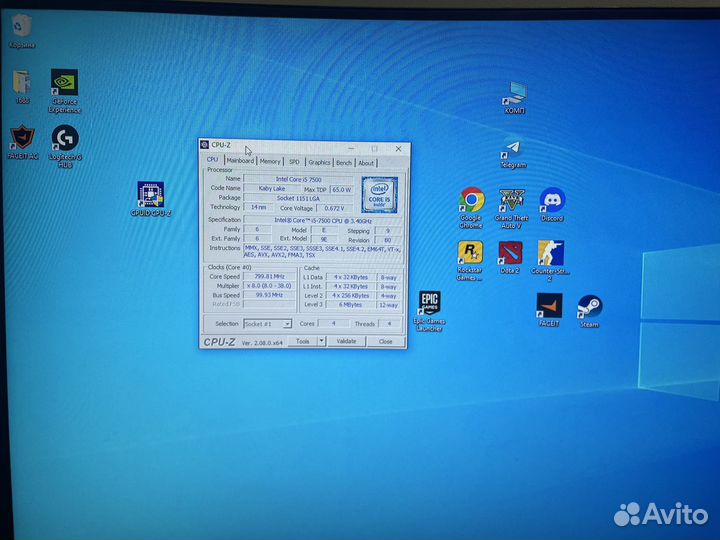720x540 pixels.
Task: Click the Validate button
Action: click(x=347, y=341)
